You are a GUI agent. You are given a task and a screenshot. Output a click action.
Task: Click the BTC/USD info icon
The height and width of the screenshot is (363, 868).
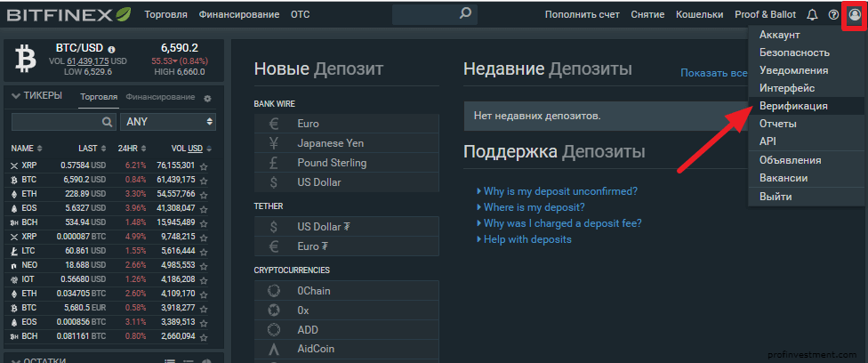[112, 49]
